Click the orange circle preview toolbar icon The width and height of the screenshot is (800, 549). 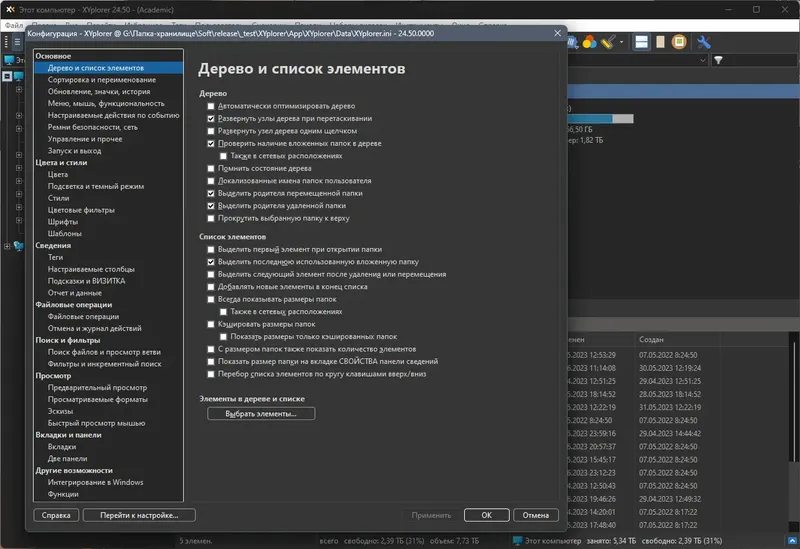(679, 42)
